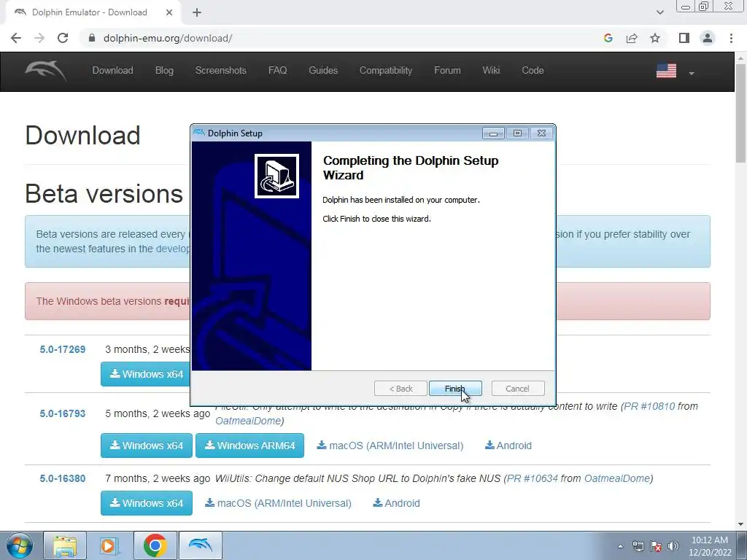Reload the page with the refresh icon
The height and width of the screenshot is (560, 747).
(x=63, y=38)
